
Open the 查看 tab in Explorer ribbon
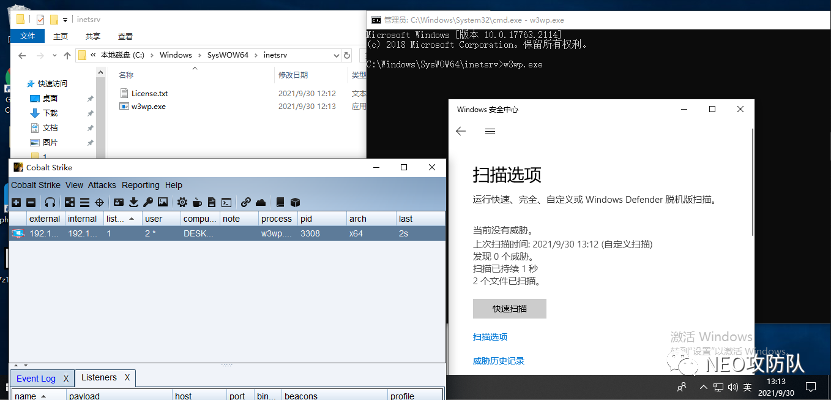pos(125,37)
